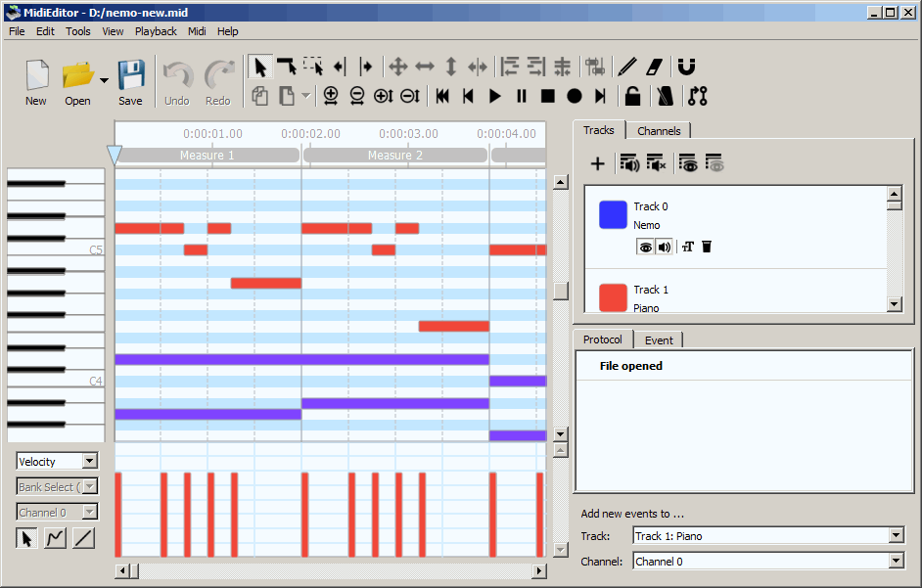922x588 pixels.
Task: Rename Track 0 with text icon
Action: pyautogui.click(x=688, y=247)
